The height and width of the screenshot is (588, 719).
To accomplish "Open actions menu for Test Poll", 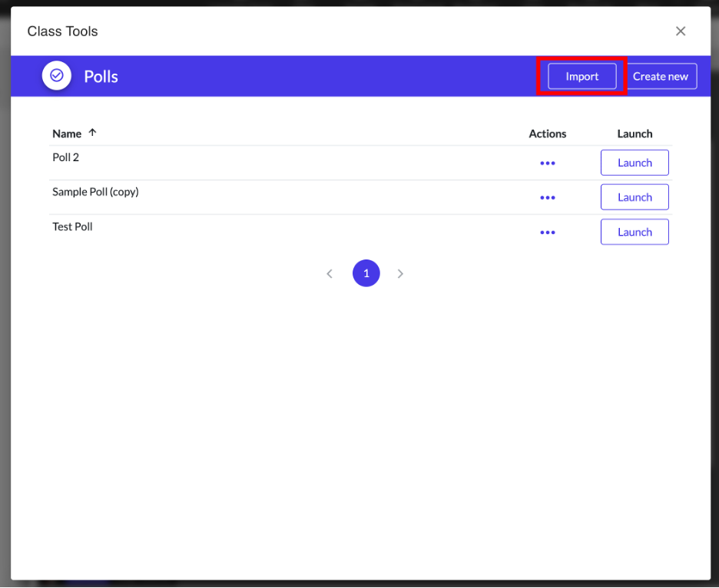I will click(547, 232).
